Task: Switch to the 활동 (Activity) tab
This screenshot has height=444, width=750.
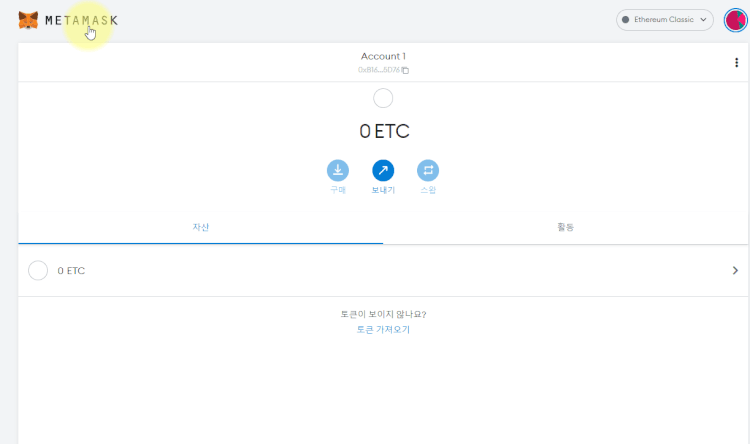Action: (565, 227)
